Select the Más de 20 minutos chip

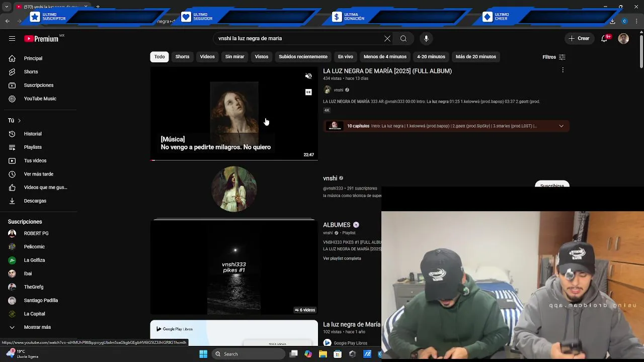[x=476, y=57]
